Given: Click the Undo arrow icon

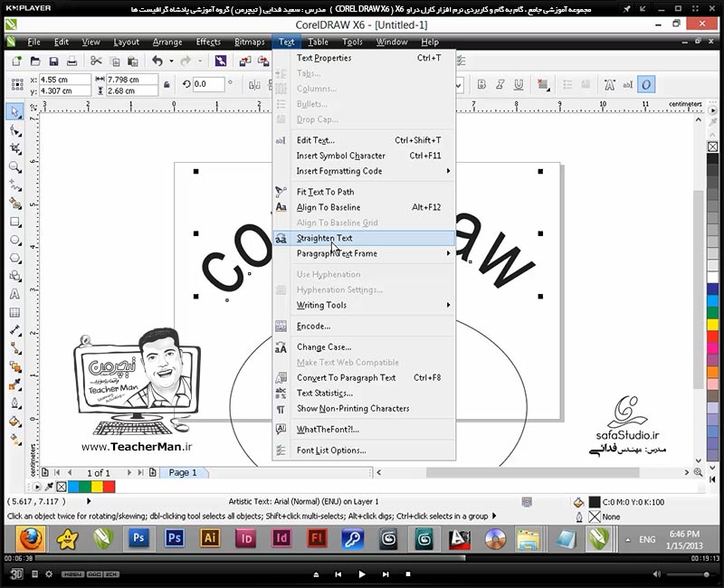Looking at the screenshot, I should pyautogui.click(x=157, y=61).
